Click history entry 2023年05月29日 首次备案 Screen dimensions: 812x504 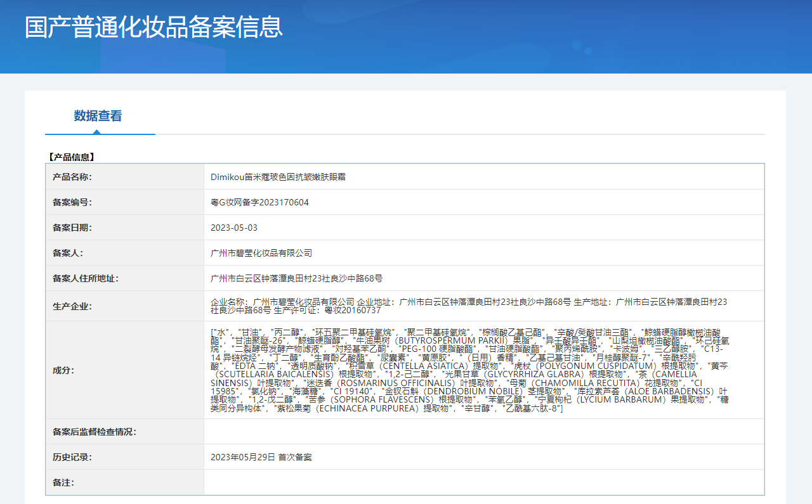[261, 457]
